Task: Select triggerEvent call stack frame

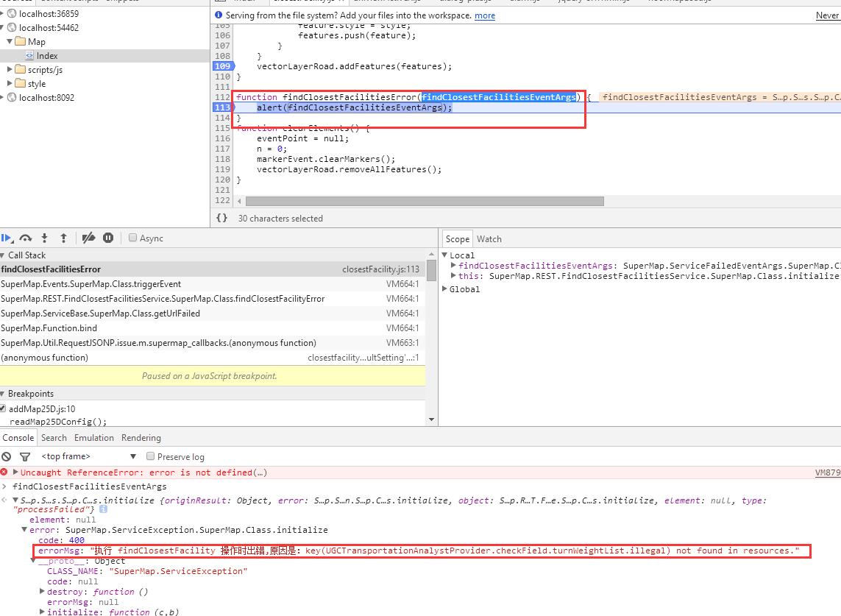Action: tap(213, 284)
